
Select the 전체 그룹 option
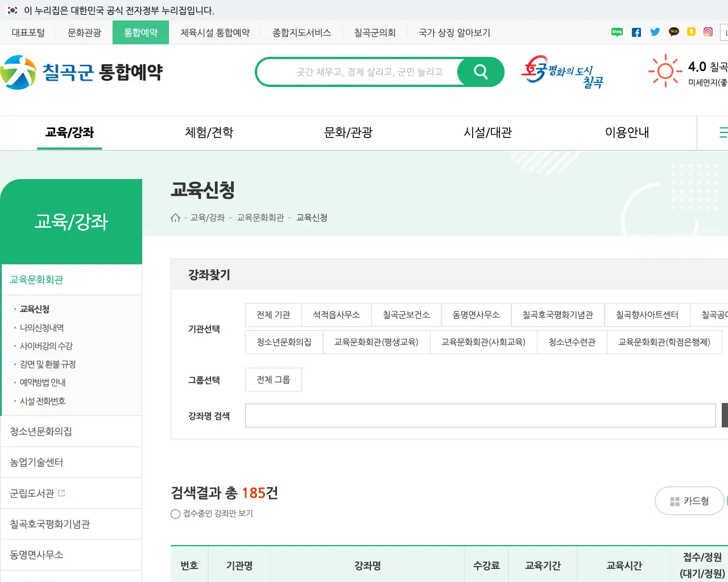(x=273, y=380)
